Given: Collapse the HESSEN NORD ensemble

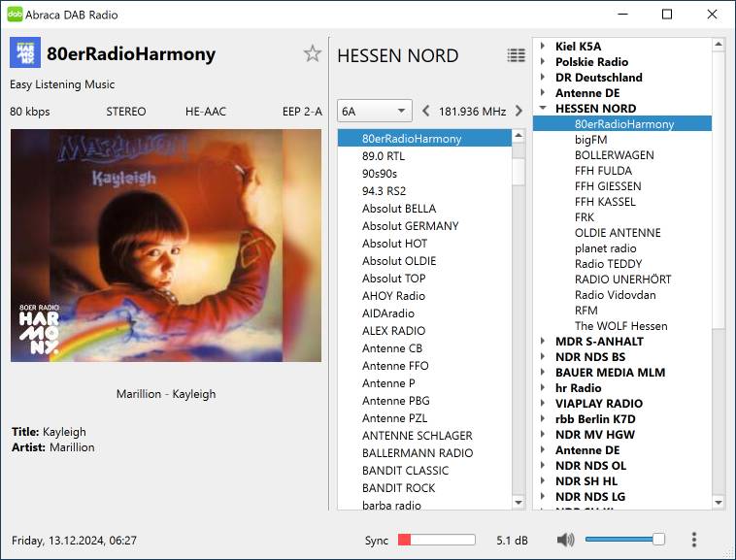Looking at the screenshot, I should [x=543, y=109].
